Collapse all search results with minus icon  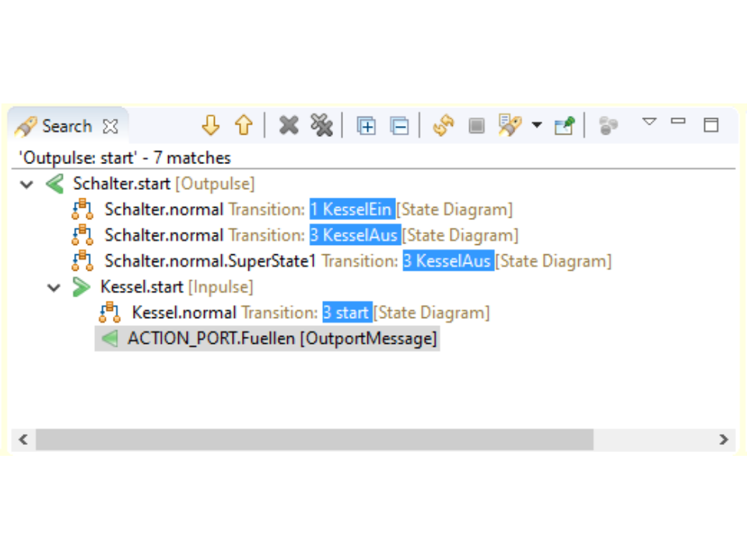click(x=399, y=126)
